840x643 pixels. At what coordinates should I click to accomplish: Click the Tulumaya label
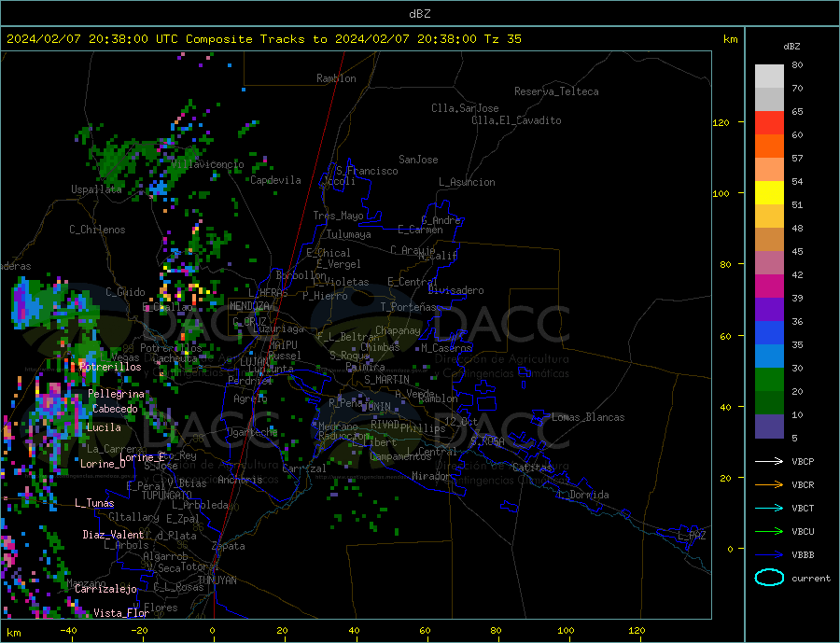tap(349, 234)
